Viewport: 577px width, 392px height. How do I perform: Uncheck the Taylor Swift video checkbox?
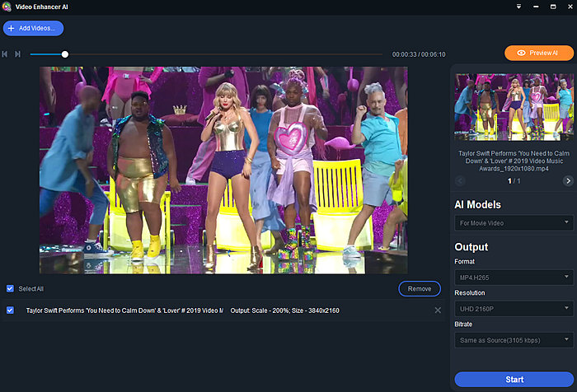coord(10,310)
